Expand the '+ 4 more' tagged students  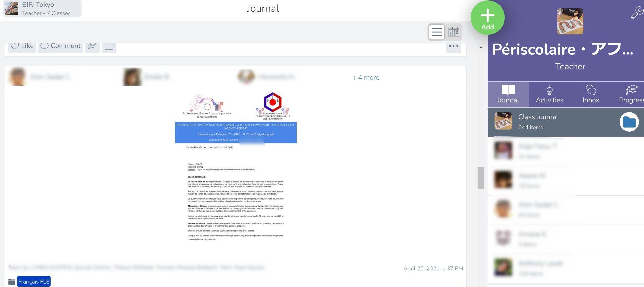(366, 78)
